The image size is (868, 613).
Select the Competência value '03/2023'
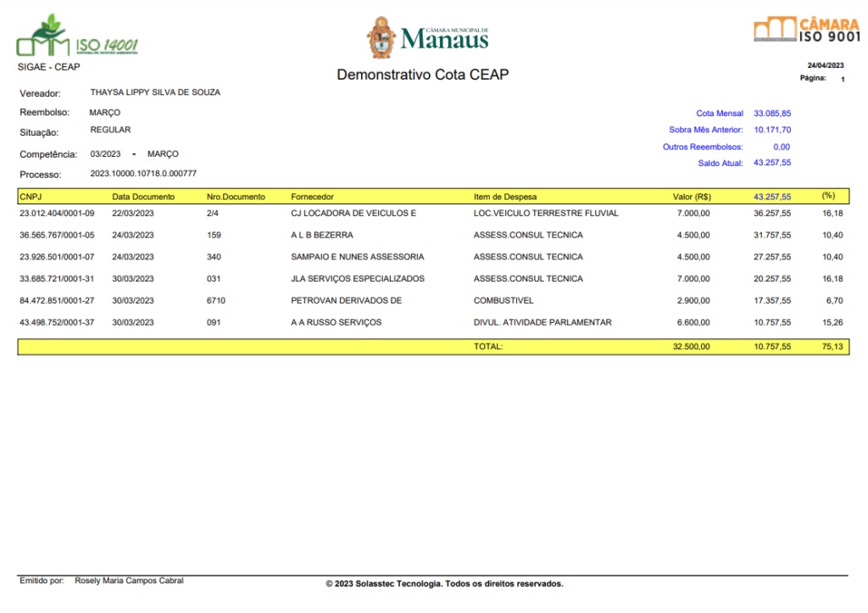pos(105,154)
